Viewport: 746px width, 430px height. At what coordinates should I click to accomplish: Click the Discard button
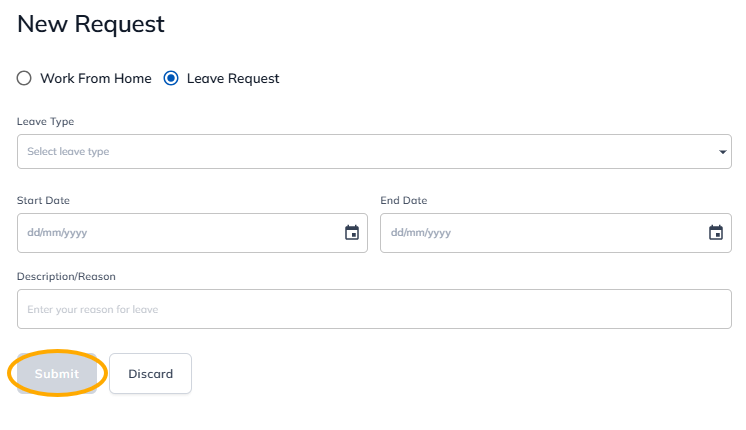[x=150, y=374]
